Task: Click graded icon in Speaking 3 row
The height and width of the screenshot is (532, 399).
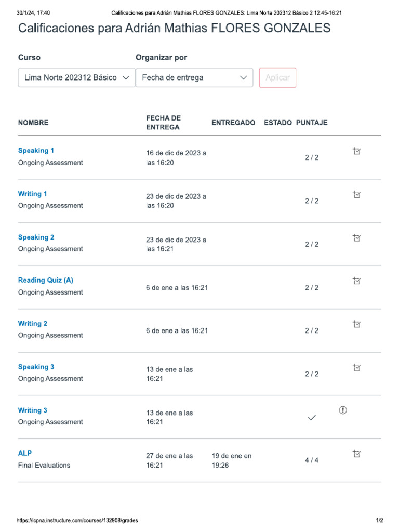Action: [356, 367]
